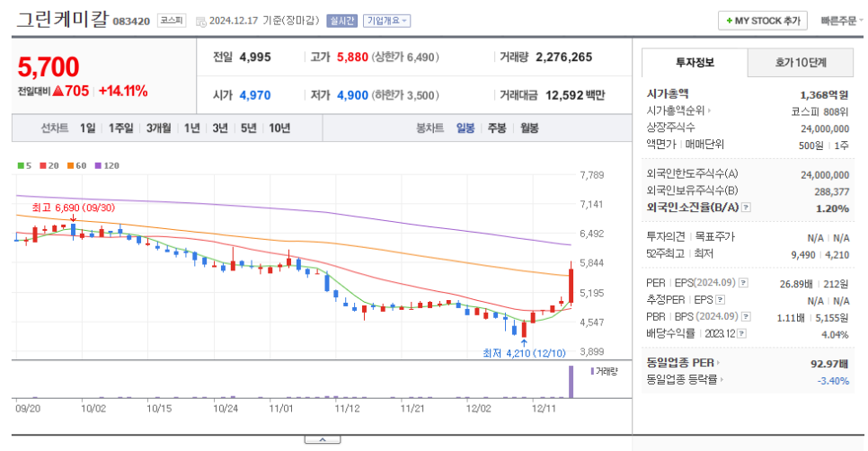Click 52주최고 value 9,490
Image resolution: width=868 pixels, height=451 pixels.
click(x=803, y=255)
